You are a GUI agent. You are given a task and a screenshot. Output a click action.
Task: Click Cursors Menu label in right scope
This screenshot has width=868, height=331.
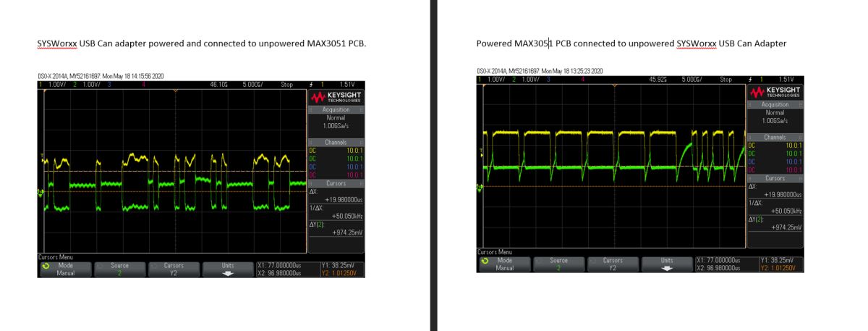coord(494,252)
